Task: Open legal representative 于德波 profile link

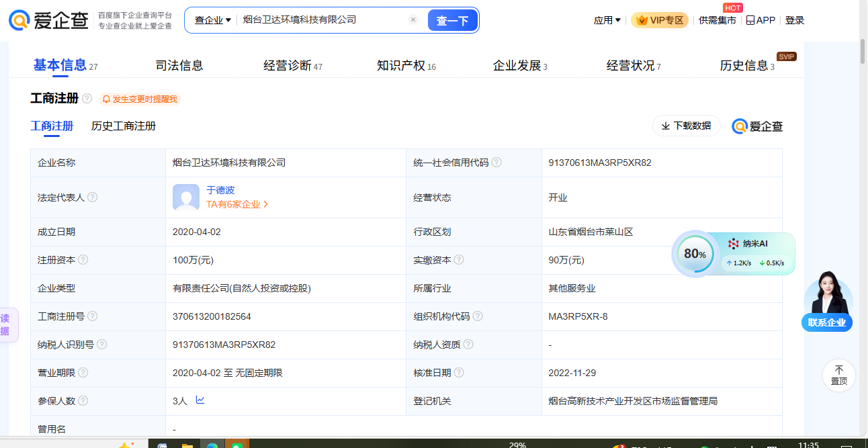Action: coord(220,190)
